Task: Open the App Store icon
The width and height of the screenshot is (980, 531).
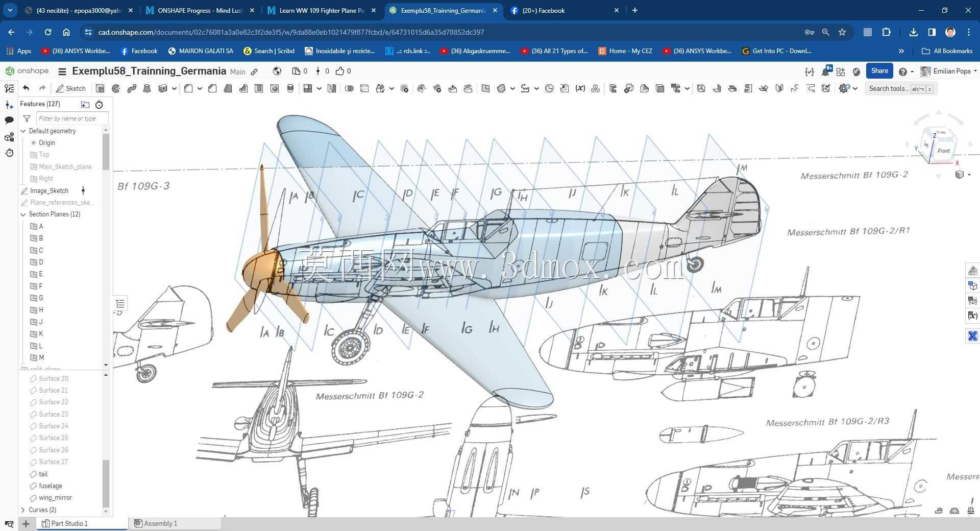Action: pyautogui.click(x=841, y=71)
